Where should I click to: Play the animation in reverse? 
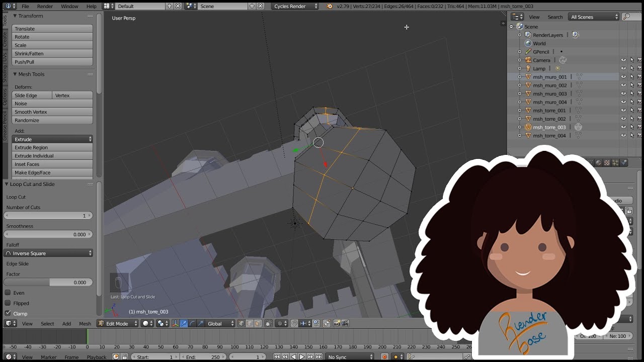click(x=293, y=357)
